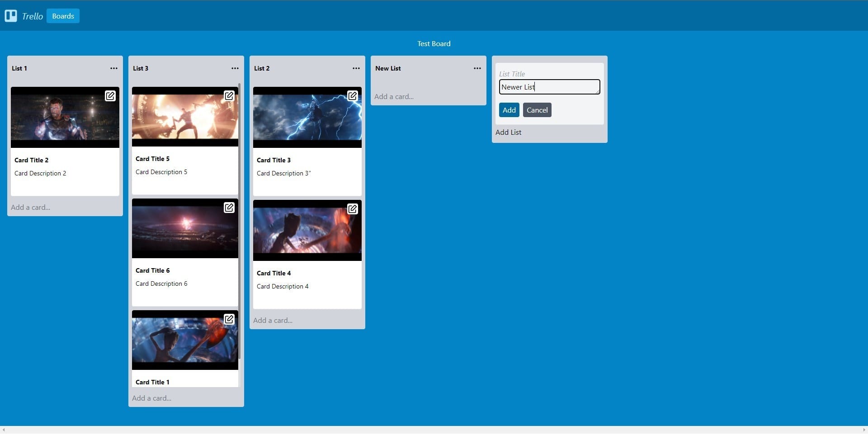The height and width of the screenshot is (435, 868).
Task: Click the Trello logo icon
Action: pos(11,16)
